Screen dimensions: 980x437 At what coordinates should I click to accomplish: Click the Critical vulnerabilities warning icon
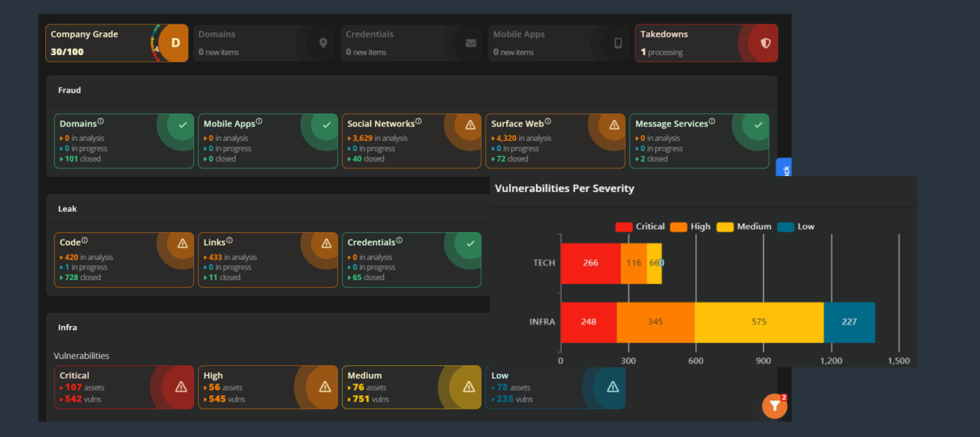click(181, 387)
